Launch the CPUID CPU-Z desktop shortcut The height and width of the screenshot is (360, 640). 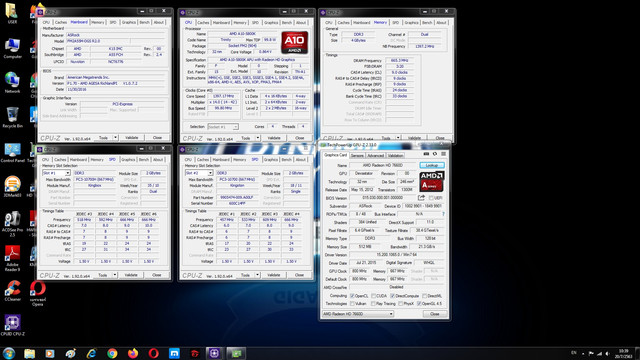pos(12,325)
